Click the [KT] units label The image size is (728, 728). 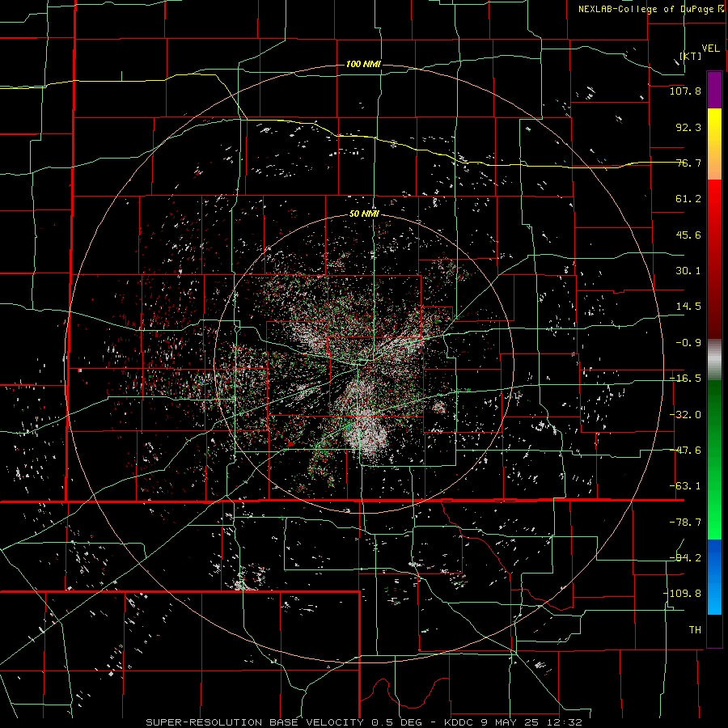(x=691, y=56)
